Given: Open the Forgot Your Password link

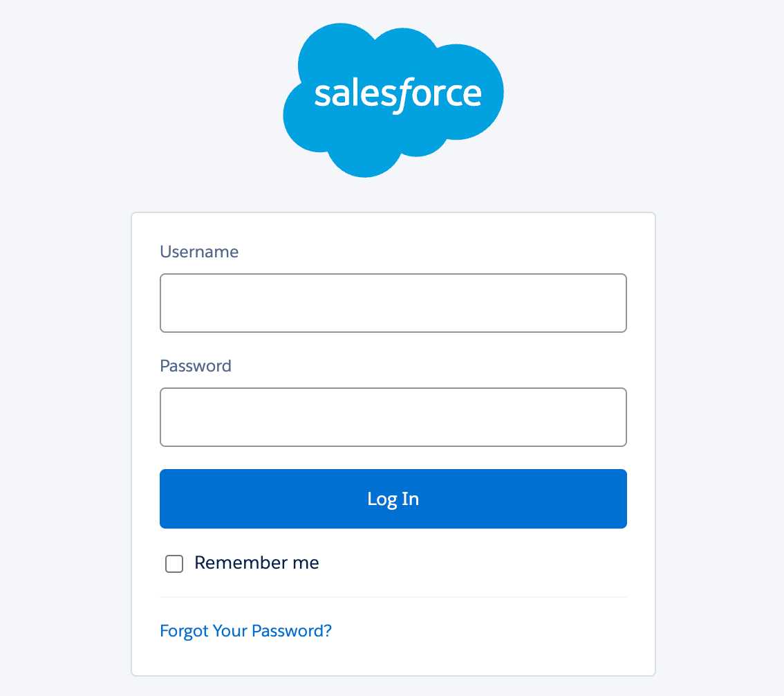Looking at the screenshot, I should coord(245,630).
